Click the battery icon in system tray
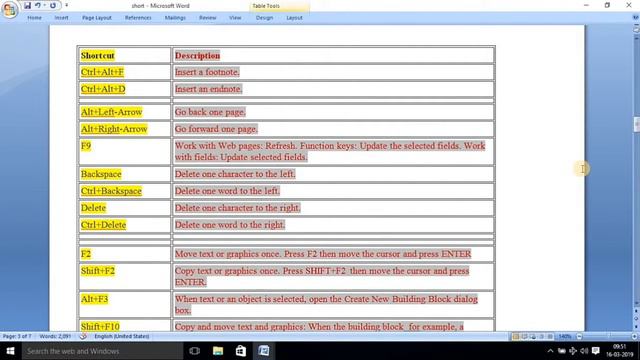 click(562, 351)
